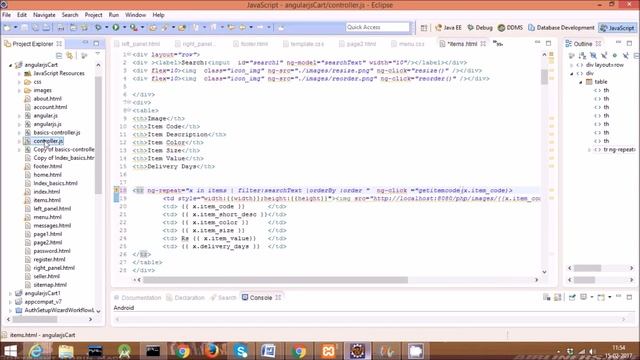Click the Open Perspective icon
The width and height of the screenshot is (640, 360).
pyautogui.click(x=424, y=28)
